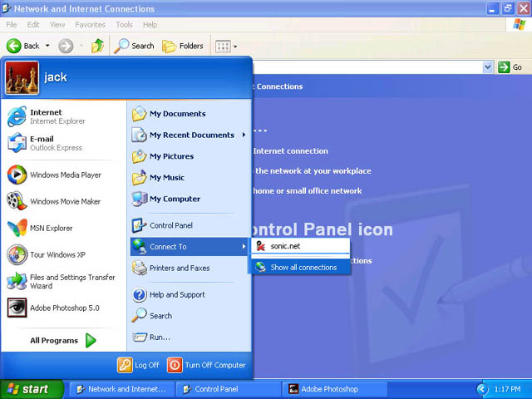This screenshot has width=532, height=399.
Task: Open the Run... dialog
Action: pos(151,337)
